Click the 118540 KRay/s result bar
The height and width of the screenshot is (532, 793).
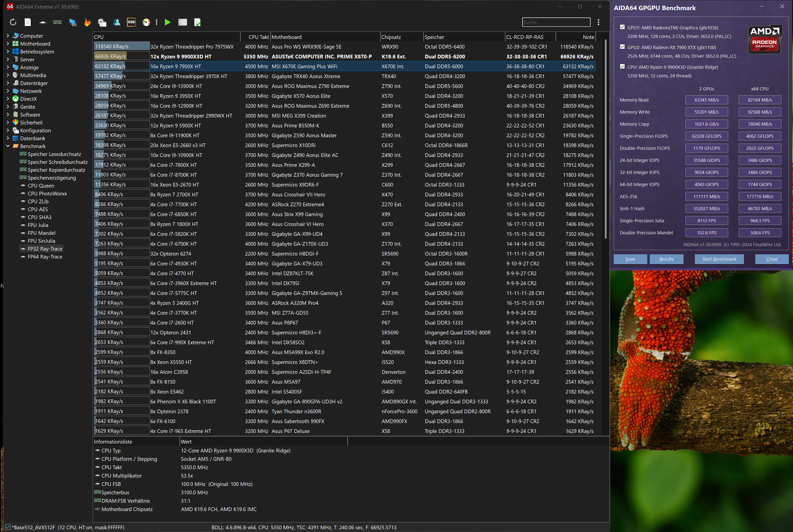pyautogui.click(x=122, y=47)
